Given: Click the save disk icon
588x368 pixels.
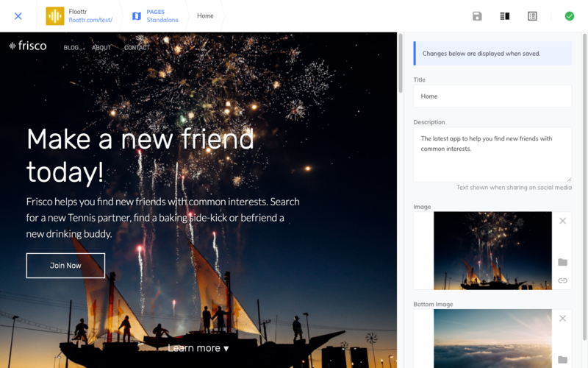Looking at the screenshot, I should tap(477, 16).
